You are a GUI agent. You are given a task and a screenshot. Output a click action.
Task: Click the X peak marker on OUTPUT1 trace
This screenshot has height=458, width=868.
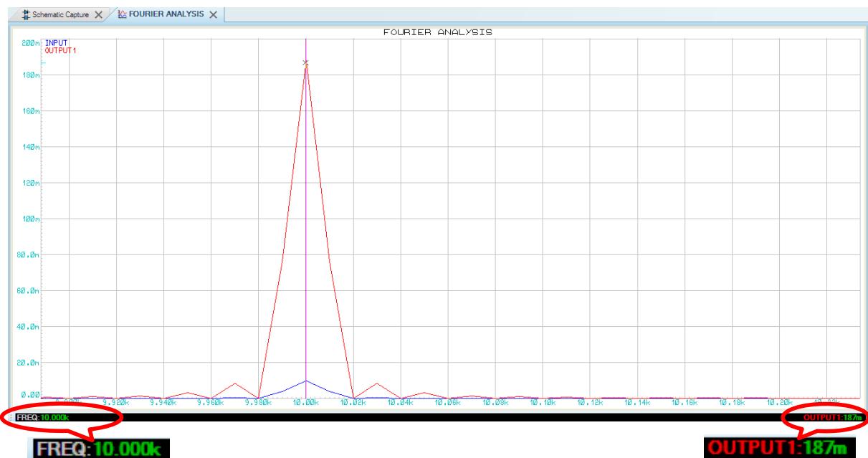[306, 63]
